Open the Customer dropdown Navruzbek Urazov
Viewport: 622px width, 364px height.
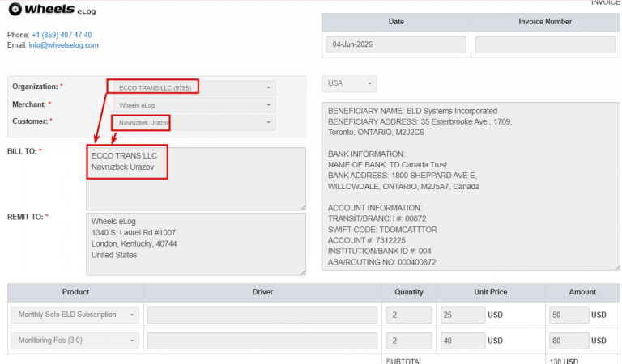(194, 122)
